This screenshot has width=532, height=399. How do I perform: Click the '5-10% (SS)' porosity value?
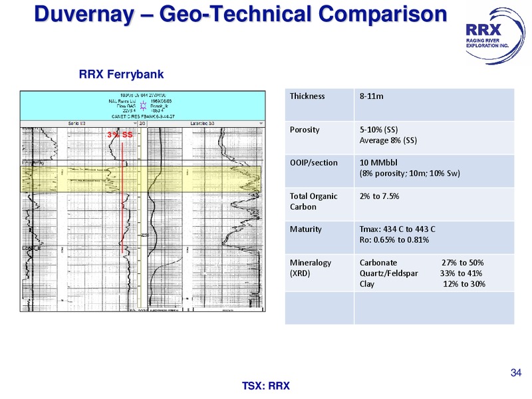[x=378, y=130]
